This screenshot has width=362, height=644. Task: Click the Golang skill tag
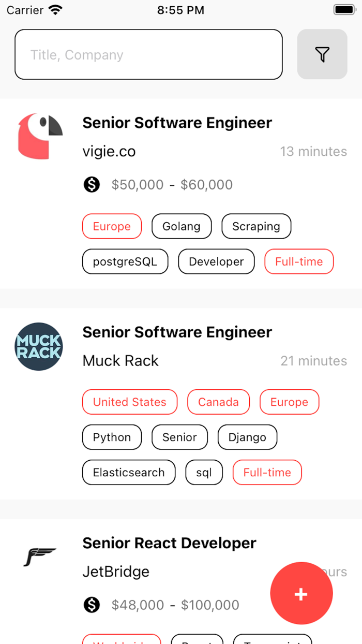point(182,226)
